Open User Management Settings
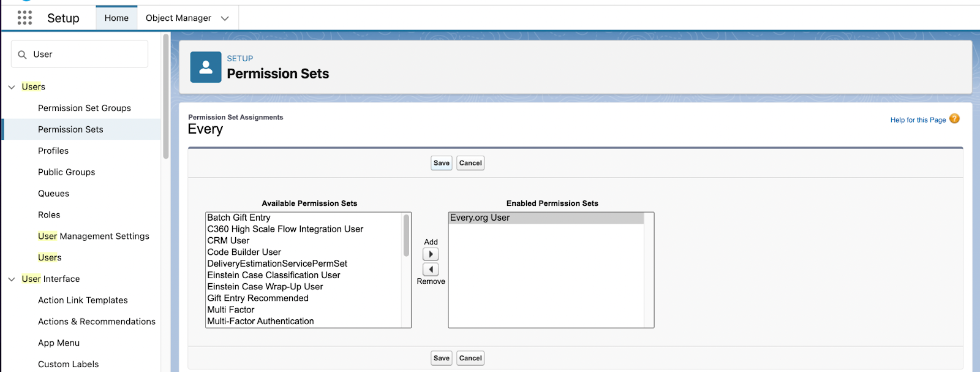 94,236
